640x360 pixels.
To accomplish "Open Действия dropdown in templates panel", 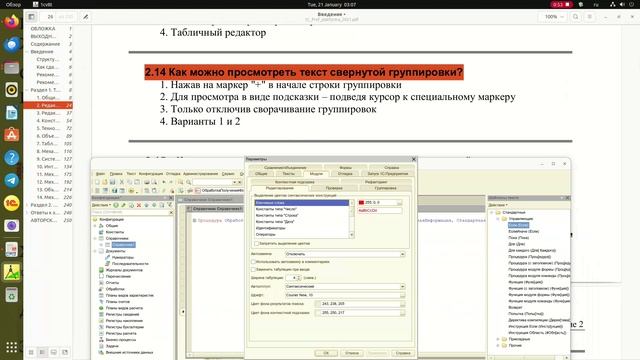I will [x=498, y=205].
